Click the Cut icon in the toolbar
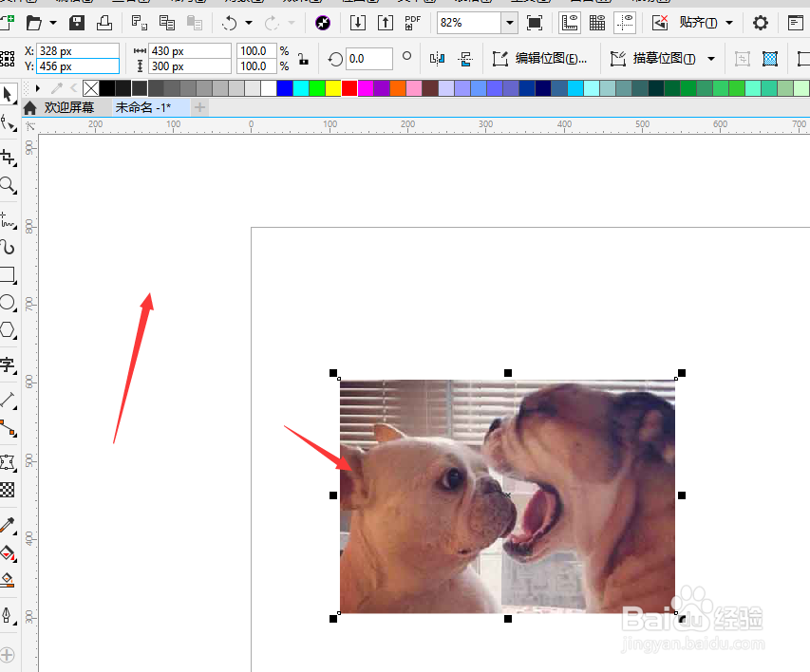 (139, 23)
